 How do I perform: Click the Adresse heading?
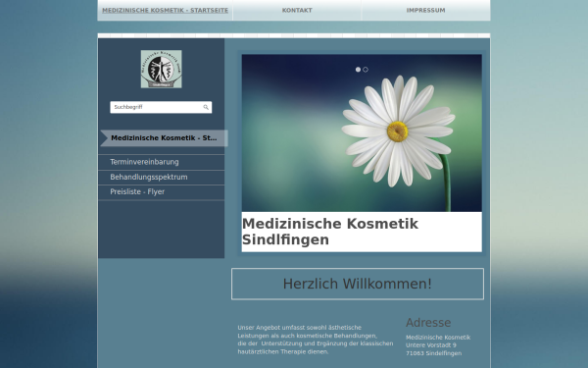pyautogui.click(x=428, y=323)
